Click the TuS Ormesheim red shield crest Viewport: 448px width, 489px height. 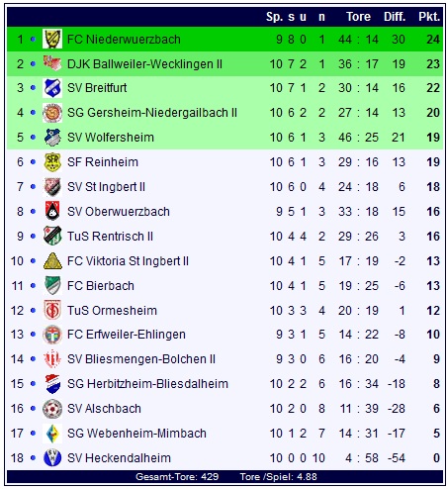tap(52, 310)
